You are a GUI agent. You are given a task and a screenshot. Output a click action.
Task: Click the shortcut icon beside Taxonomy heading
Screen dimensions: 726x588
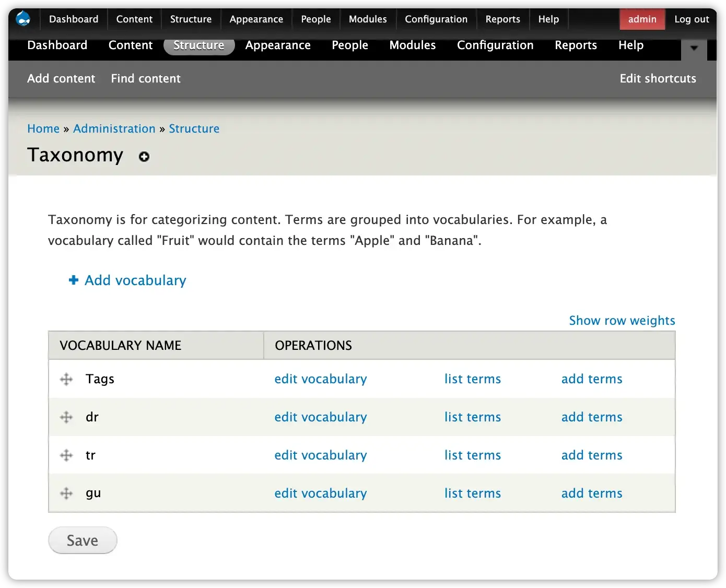[x=144, y=157]
